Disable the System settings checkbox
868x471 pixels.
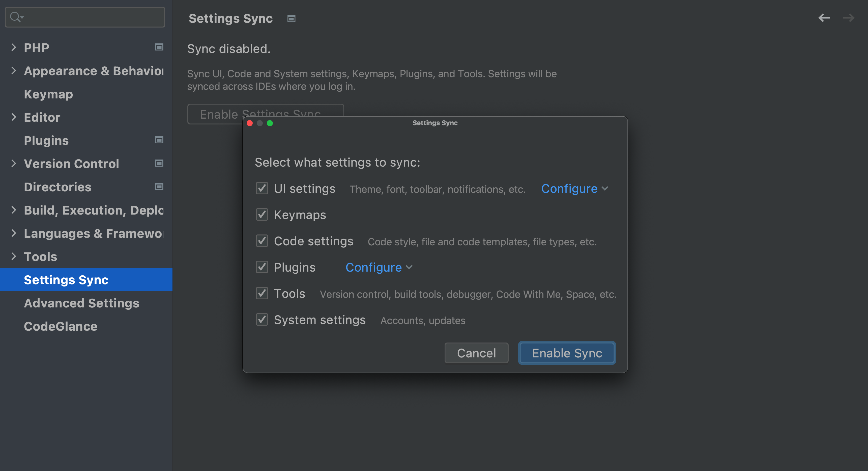262,319
